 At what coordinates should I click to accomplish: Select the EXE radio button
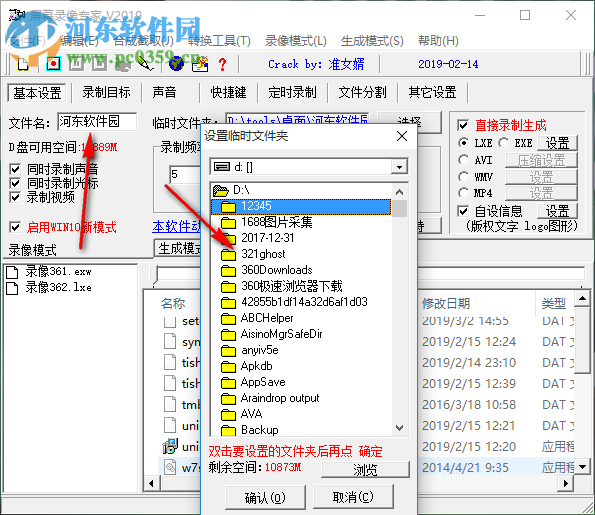click(504, 143)
